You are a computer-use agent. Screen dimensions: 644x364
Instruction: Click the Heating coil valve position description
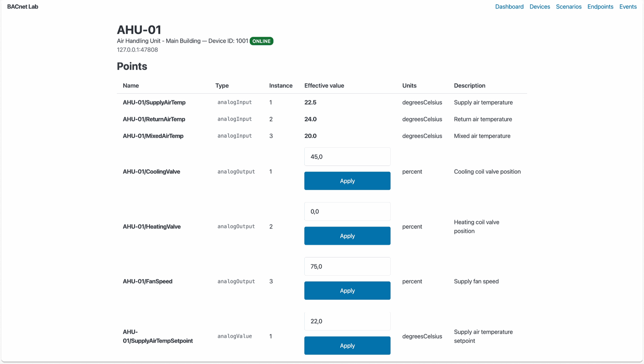[x=477, y=227]
